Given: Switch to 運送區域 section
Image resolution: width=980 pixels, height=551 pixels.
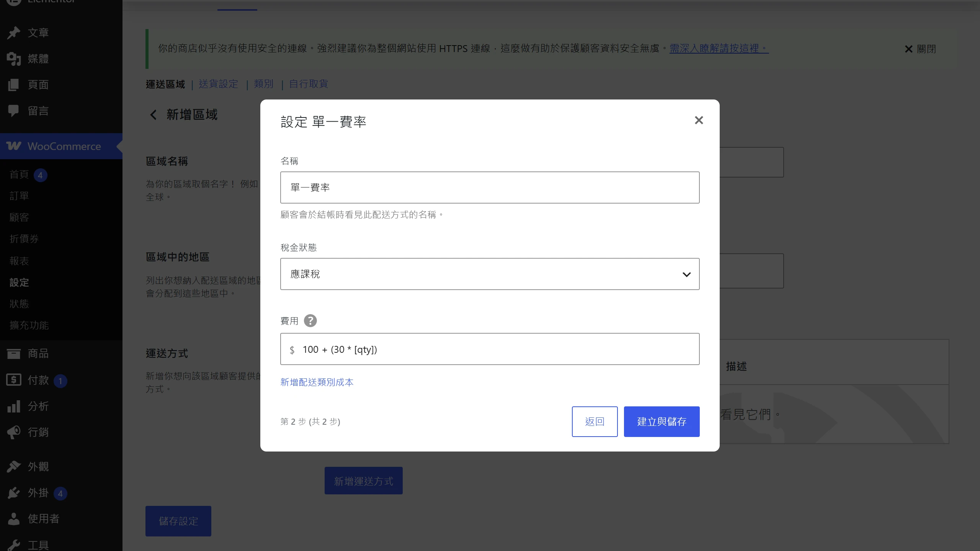Looking at the screenshot, I should pos(165,84).
